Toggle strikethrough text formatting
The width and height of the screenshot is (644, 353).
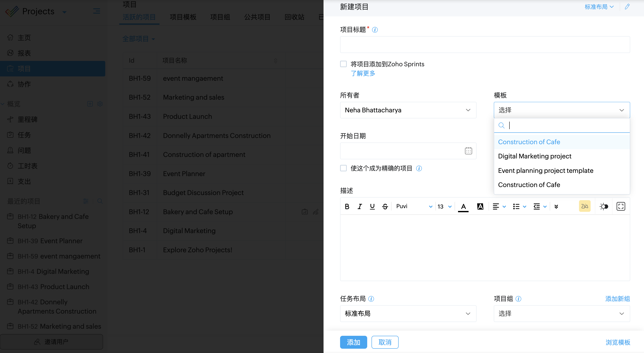coord(385,206)
